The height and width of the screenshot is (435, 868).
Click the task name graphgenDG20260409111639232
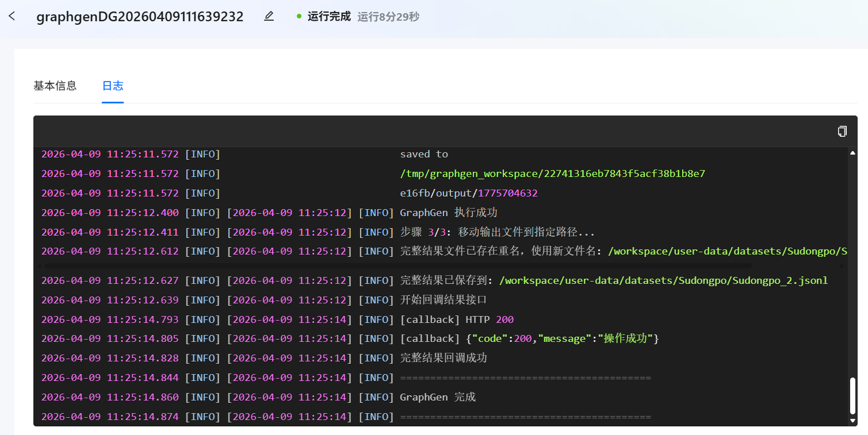point(140,17)
